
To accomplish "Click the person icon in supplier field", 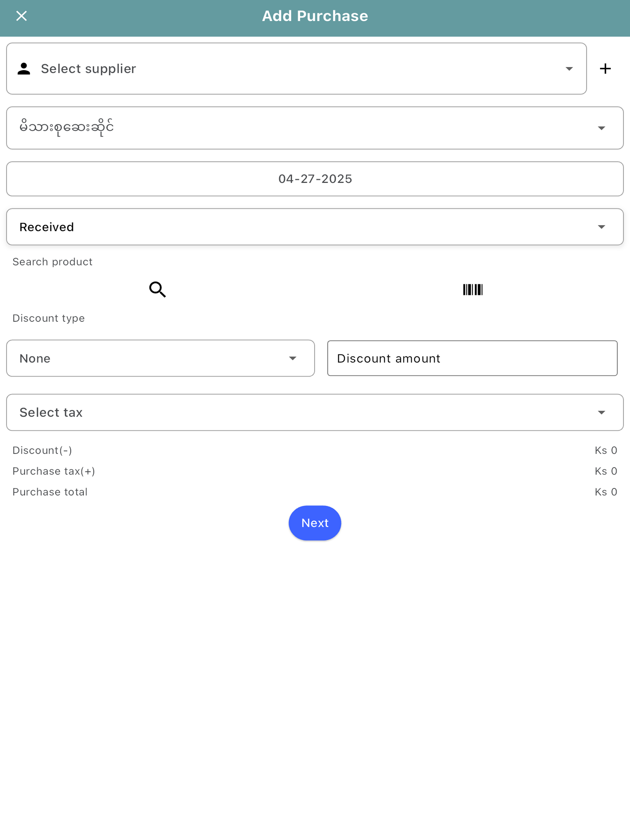I will [x=24, y=69].
